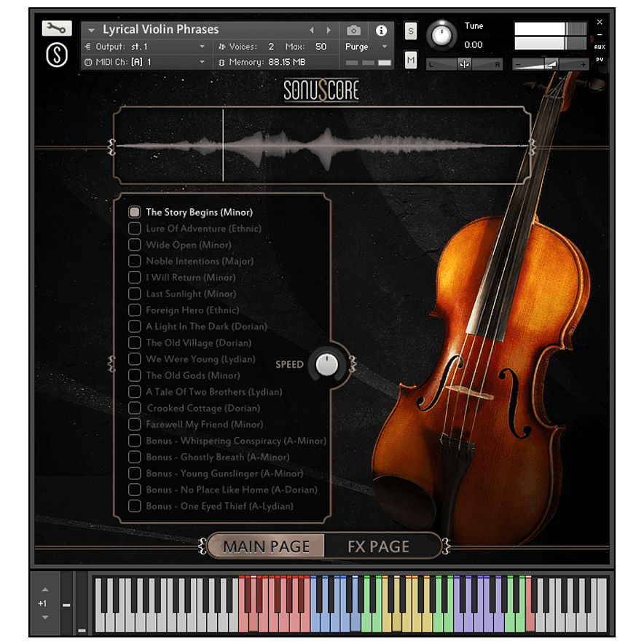Image resolution: width=644 pixels, height=644 pixels.
Task: Mute the instrument with M button
Action: [x=411, y=60]
